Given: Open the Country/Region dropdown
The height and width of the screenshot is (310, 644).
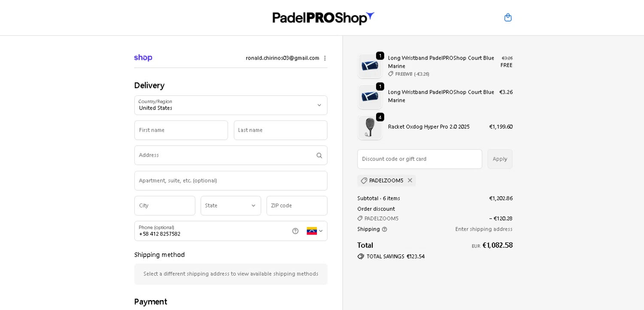Looking at the screenshot, I should [x=231, y=105].
